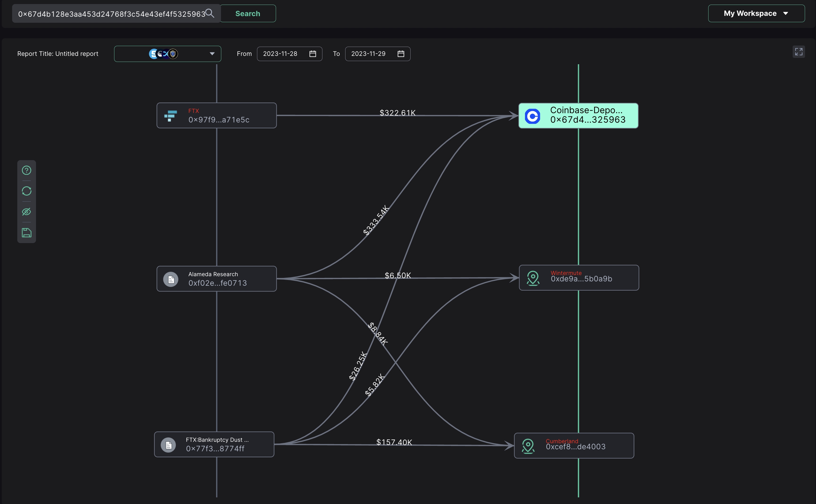Toggle the hide eye-slash icon
The height and width of the screenshot is (504, 816).
click(27, 212)
